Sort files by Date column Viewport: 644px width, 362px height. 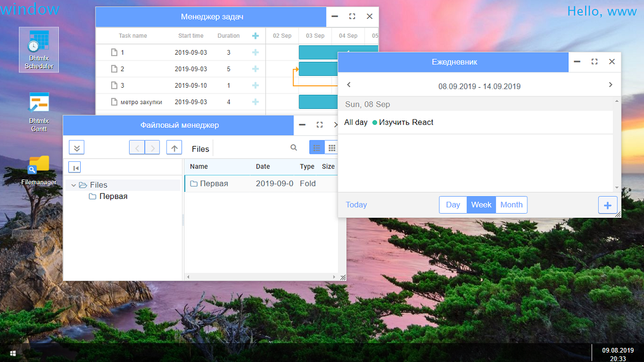pyautogui.click(x=263, y=166)
